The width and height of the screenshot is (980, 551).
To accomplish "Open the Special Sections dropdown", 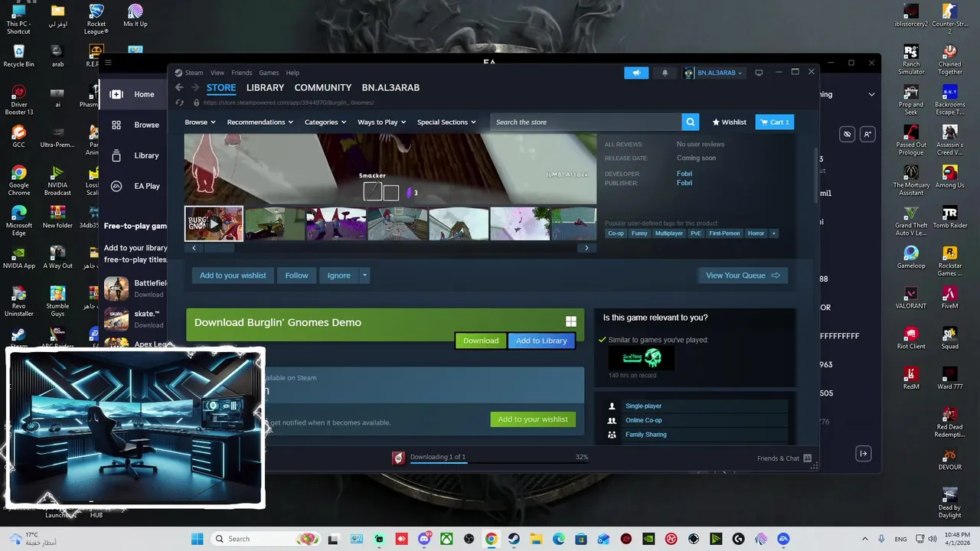I will (x=446, y=122).
